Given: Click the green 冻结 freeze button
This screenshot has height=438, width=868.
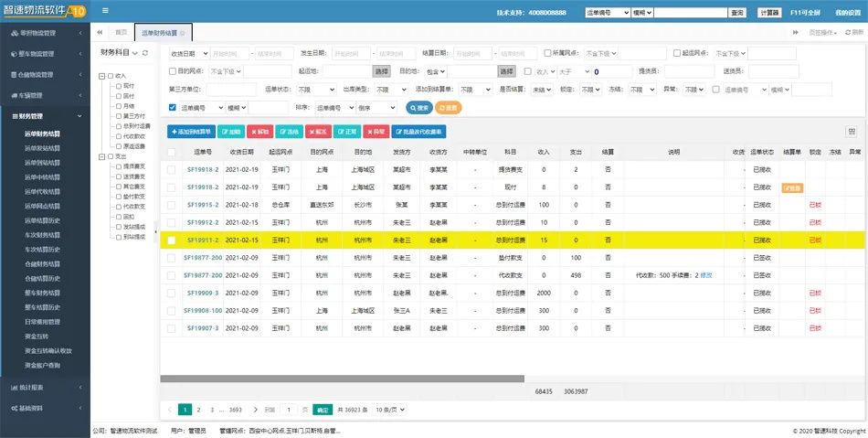Looking at the screenshot, I should (x=289, y=132).
